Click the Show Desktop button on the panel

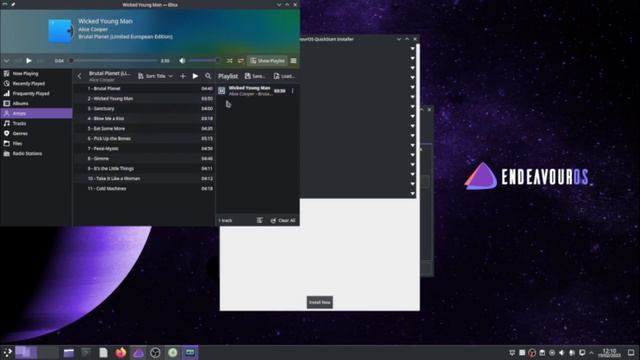click(x=631, y=353)
